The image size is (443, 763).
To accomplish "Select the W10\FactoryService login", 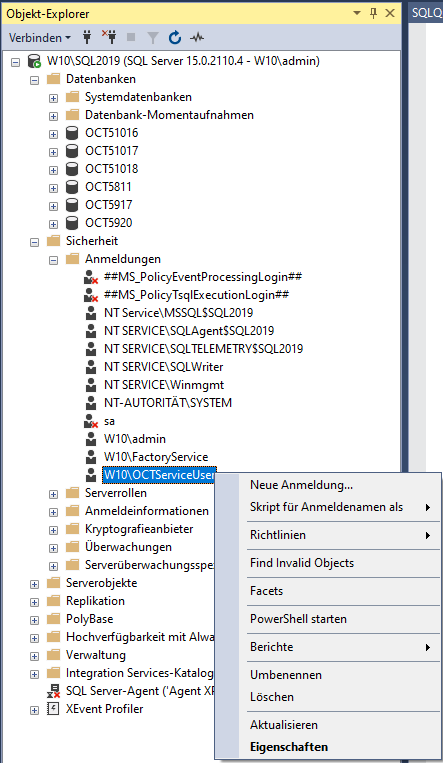I will (x=156, y=457).
